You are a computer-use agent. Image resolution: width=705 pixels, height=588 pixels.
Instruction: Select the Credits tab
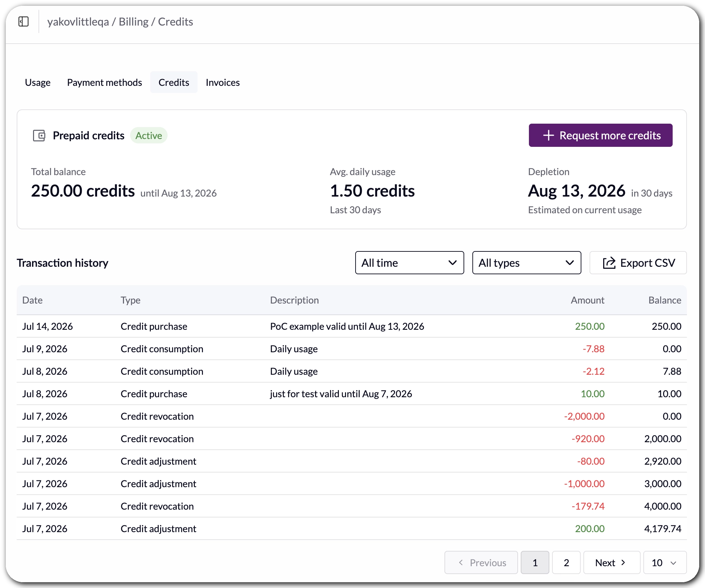pos(174,82)
